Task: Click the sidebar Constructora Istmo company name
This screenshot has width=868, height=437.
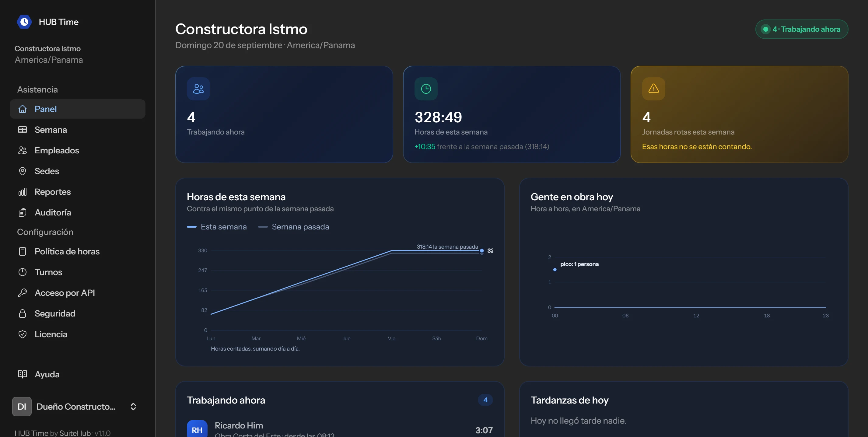Action: (47, 48)
